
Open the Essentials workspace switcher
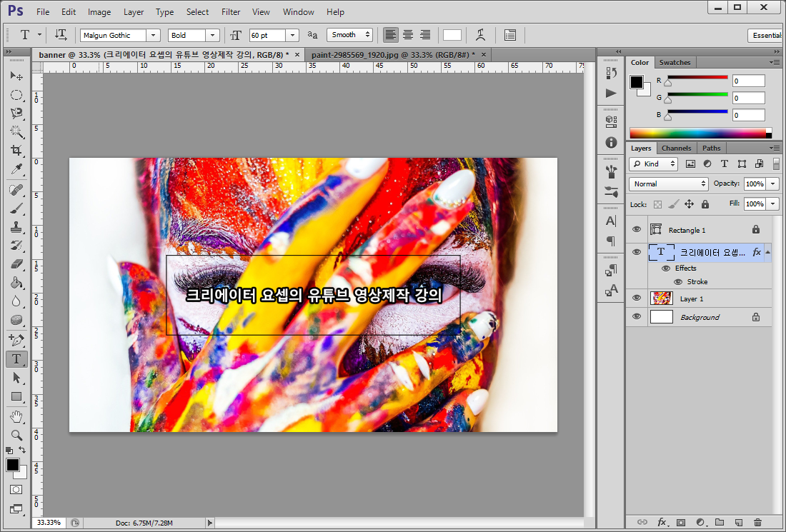tap(767, 36)
